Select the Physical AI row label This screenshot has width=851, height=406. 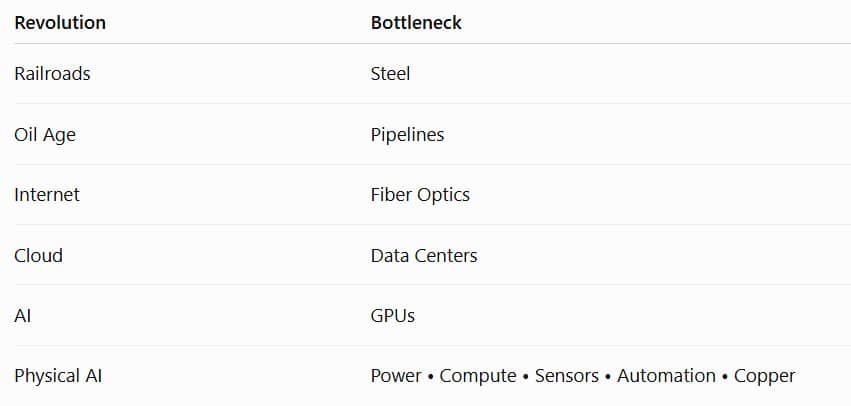pyautogui.click(x=58, y=376)
